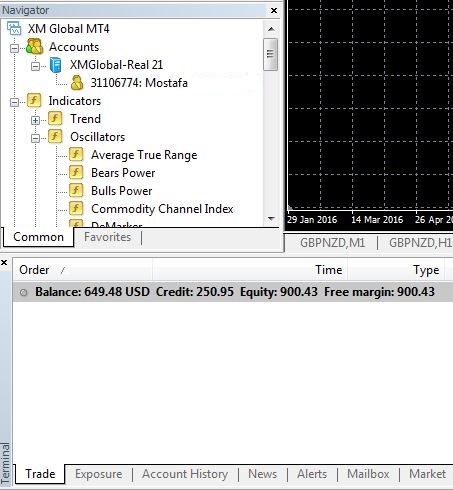
Task: Expand the Trend indicators folder
Action: coord(35,120)
